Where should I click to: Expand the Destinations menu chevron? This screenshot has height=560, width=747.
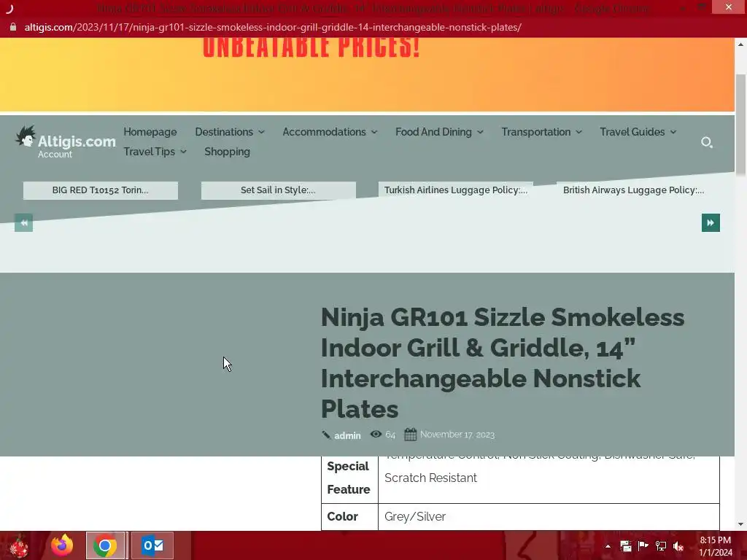point(262,132)
